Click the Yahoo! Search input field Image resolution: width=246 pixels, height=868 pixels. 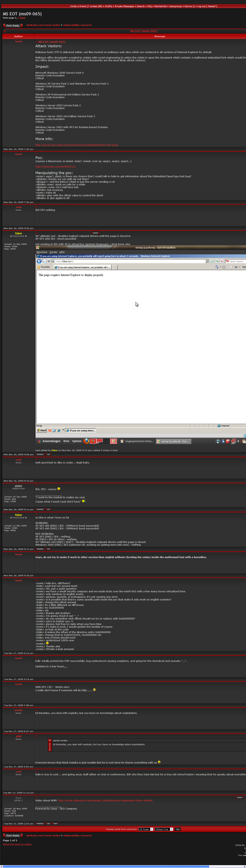pyautogui.click(x=236, y=261)
